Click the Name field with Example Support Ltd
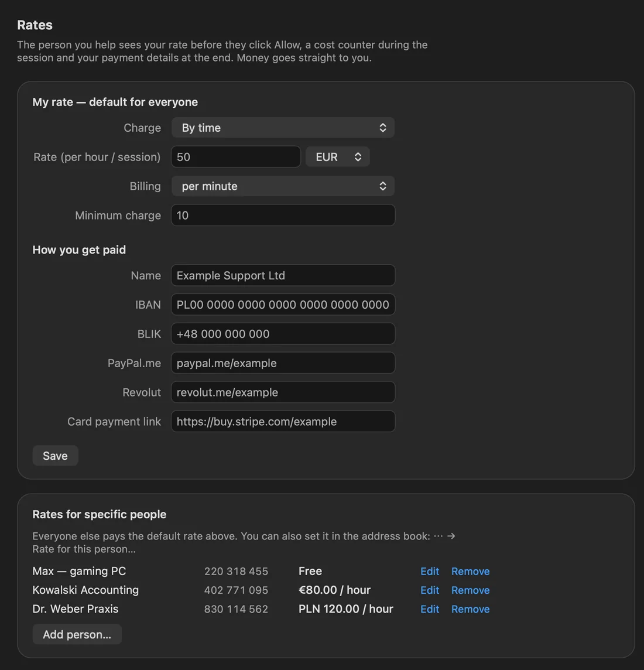The image size is (644, 670). click(283, 276)
